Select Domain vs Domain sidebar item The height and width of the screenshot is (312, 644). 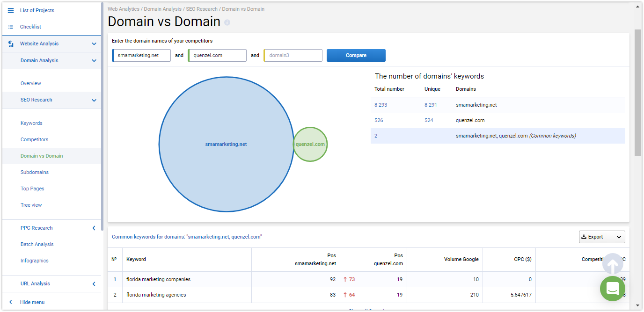pos(42,156)
